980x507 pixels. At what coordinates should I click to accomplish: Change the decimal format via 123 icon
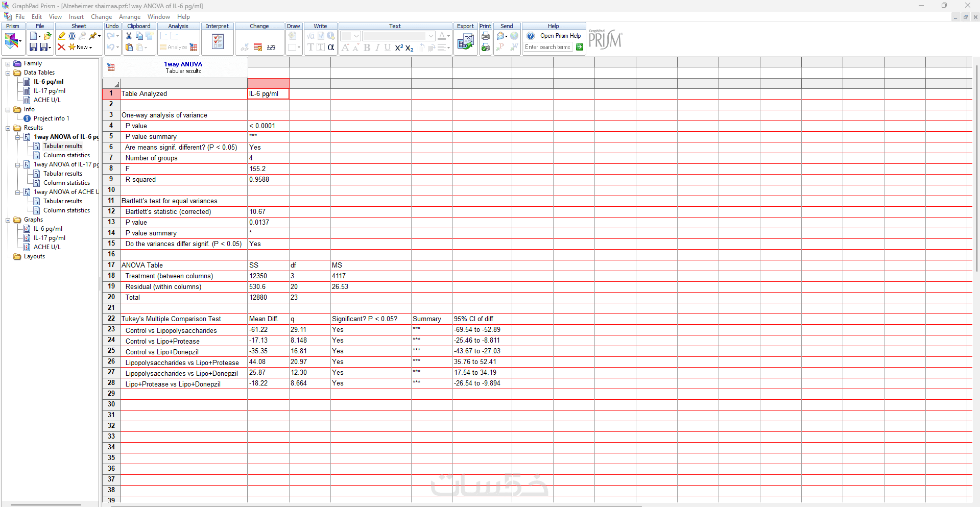click(271, 47)
